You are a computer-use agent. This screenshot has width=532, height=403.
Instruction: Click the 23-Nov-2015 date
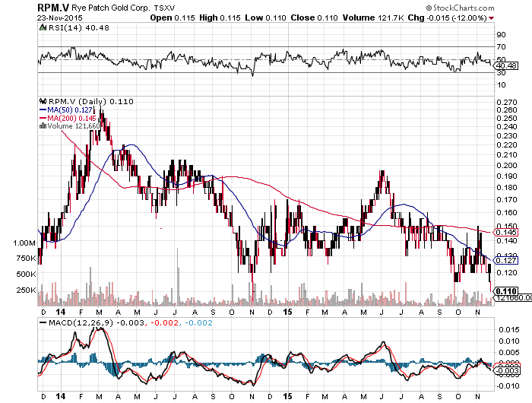coord(60,17)
